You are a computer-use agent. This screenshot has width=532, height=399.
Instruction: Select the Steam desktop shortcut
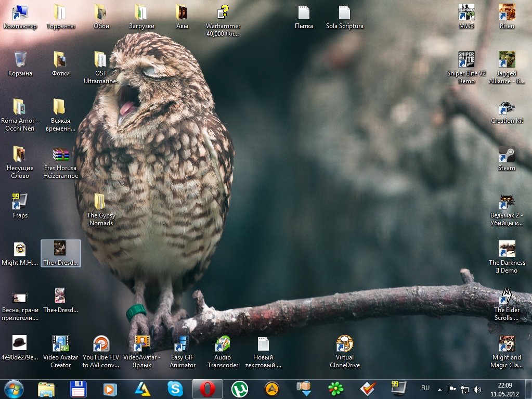[507, 159]
